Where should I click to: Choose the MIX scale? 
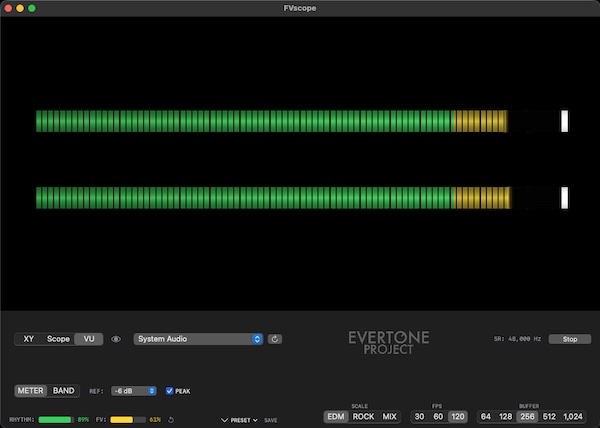coord(390,417)
